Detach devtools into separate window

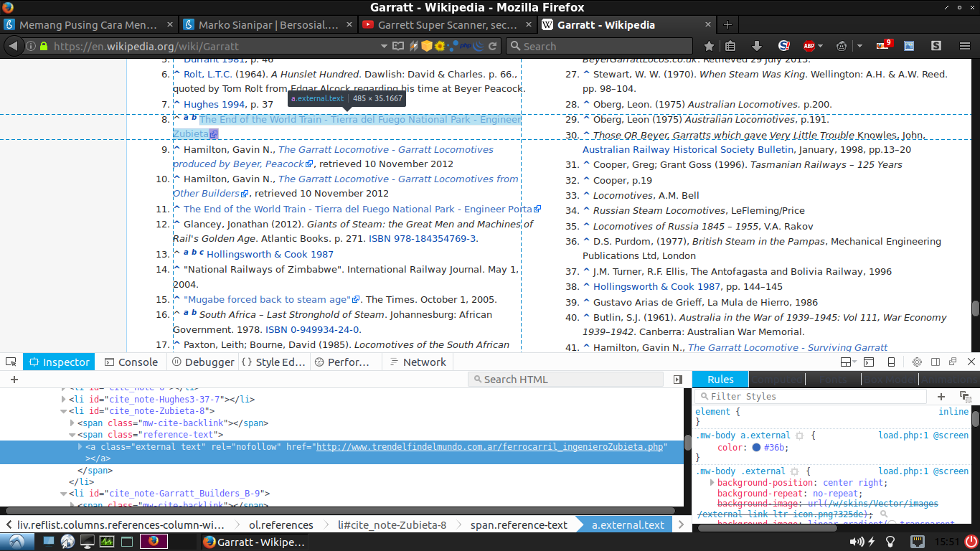pyautogui.click(x=953, y=362)
